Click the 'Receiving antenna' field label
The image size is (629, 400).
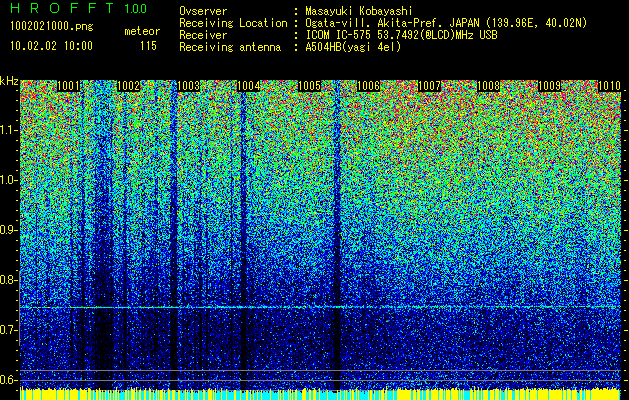click(x=230, y=47)
